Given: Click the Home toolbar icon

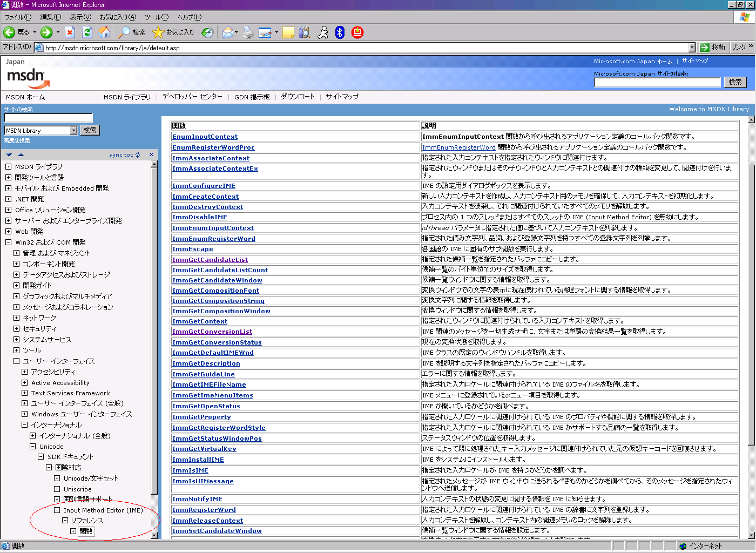Looking at the screenshot, I should coord(104,32).
